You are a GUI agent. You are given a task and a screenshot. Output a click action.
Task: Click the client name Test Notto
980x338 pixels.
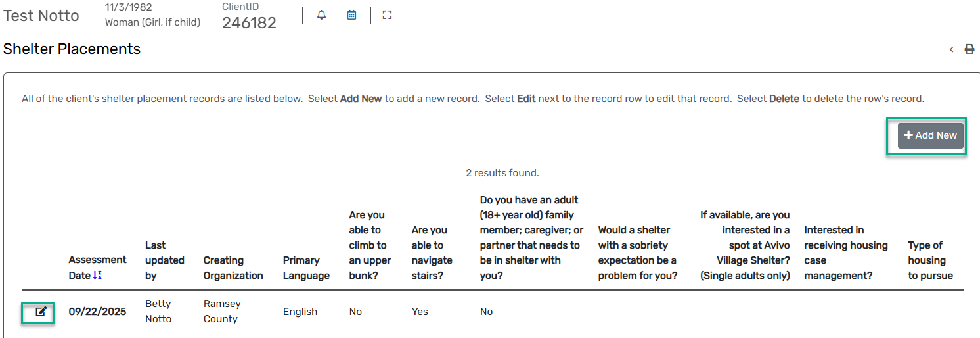click(41, 16)
